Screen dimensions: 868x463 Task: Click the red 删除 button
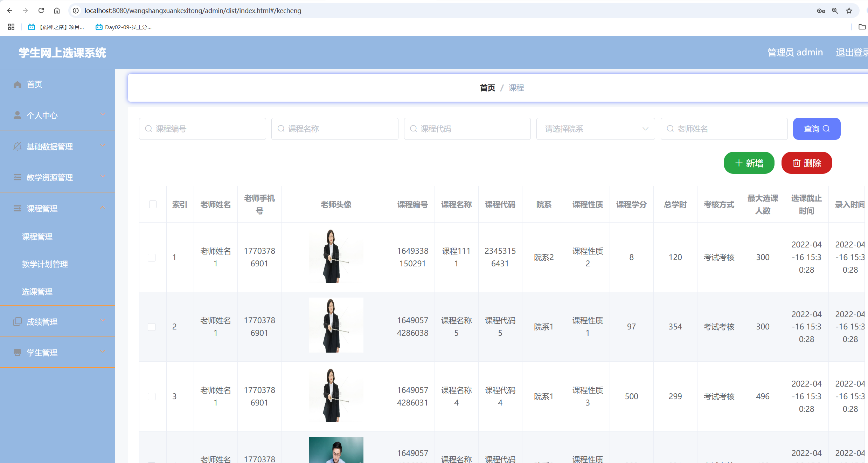coord(807,163)
